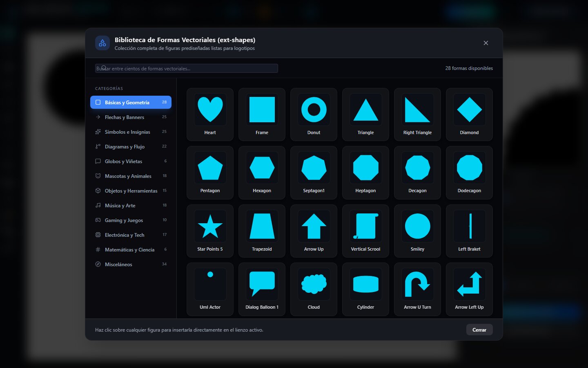Viewport: 588px width, 368px height.
Task: Select Matemáticas y Ciencia category
Action: pos(131,249)
